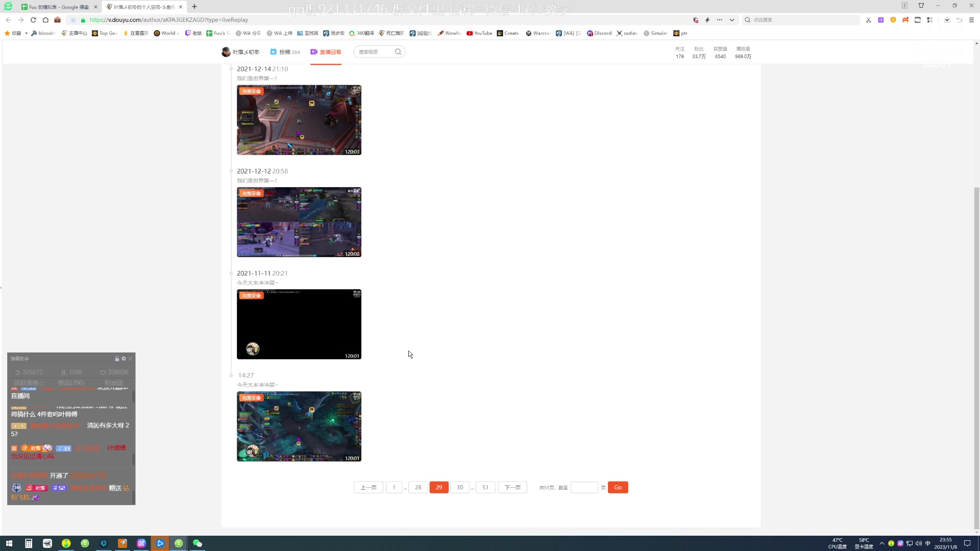Toggle the danmu assistant lock icon

pyautogui.click(x=117, y=359)
